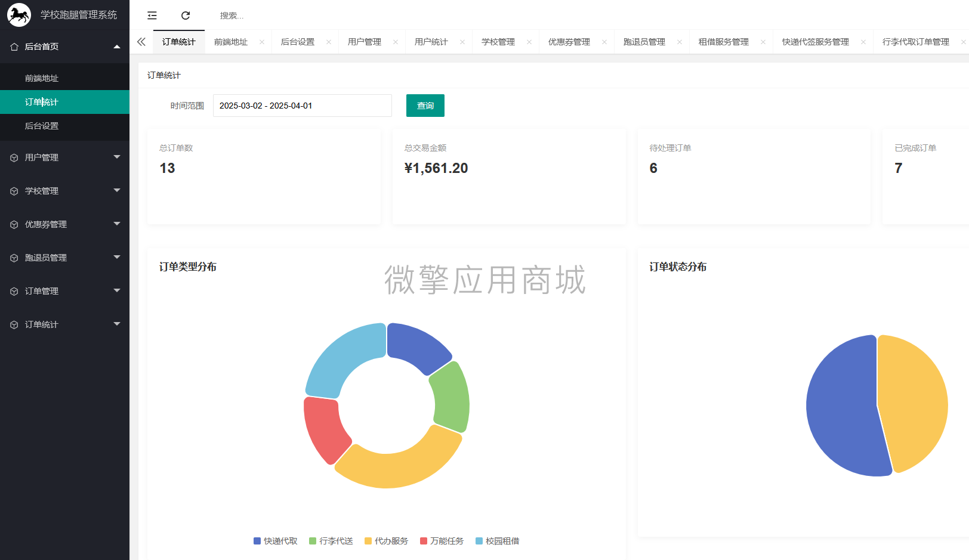This screenshot has width=969, height=560.
Task: Click the green slice of donut chart
Action: pos(452,398)
